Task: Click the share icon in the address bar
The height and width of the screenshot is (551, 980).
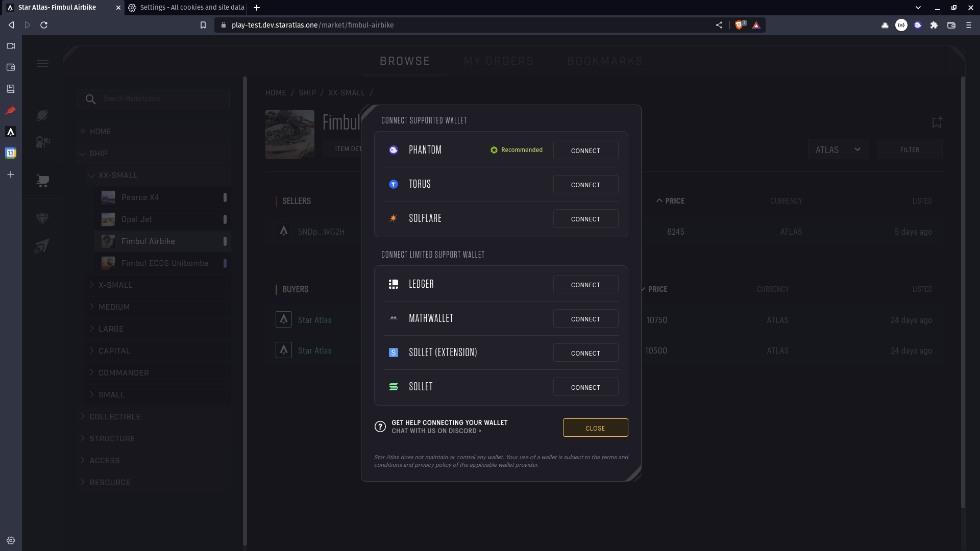Action: pyautogui.click(x=719, y=25)
